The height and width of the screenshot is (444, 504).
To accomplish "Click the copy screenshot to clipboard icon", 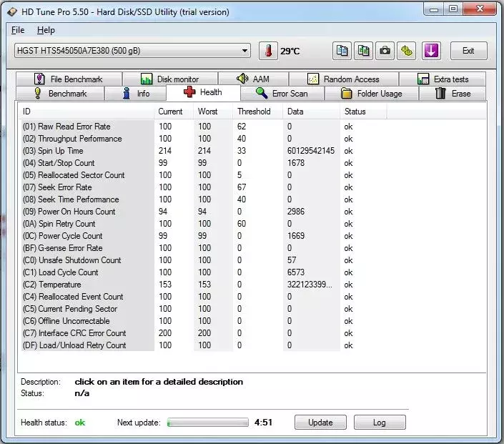I will tap(363, 51).
